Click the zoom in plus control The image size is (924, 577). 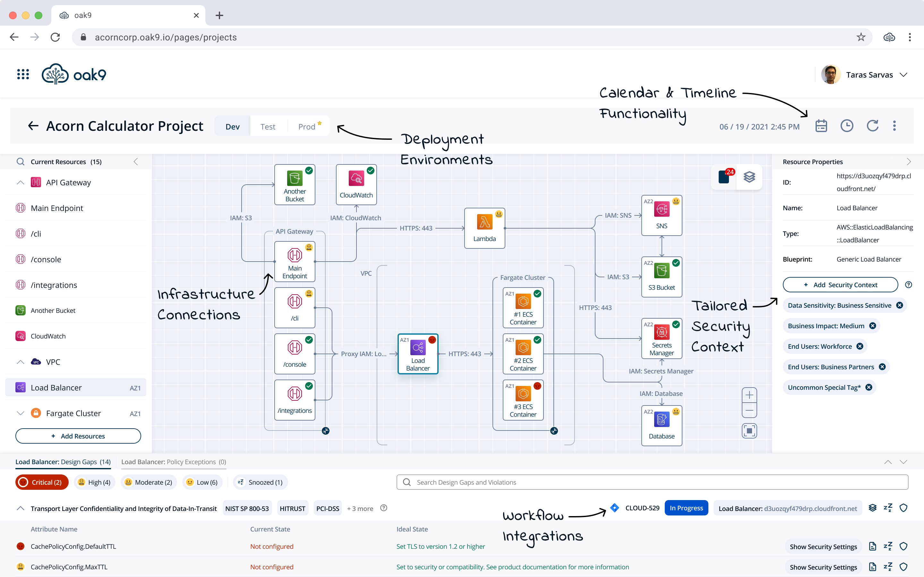(x=749, y=395)
